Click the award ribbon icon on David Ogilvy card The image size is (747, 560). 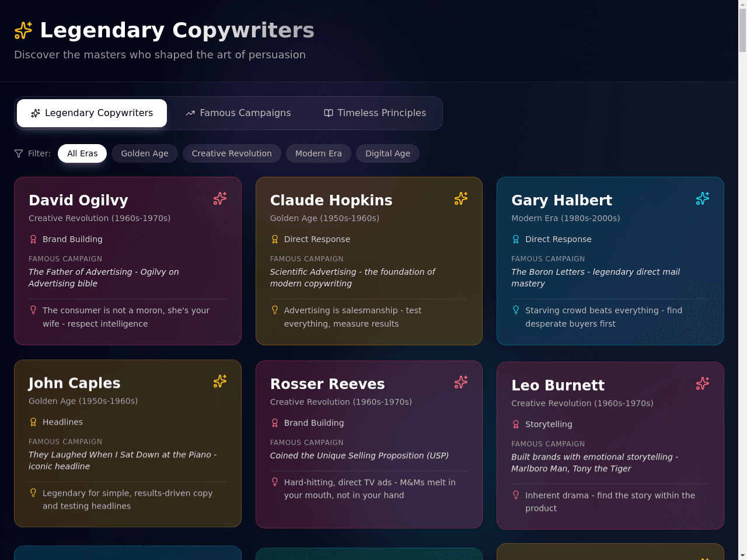pyautogui.click(x=33, y=239)
